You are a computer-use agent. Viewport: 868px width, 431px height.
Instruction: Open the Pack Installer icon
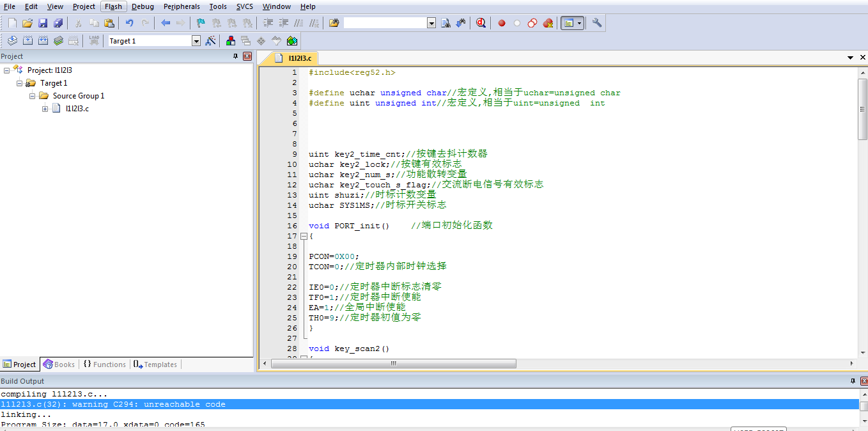[292, 40]
